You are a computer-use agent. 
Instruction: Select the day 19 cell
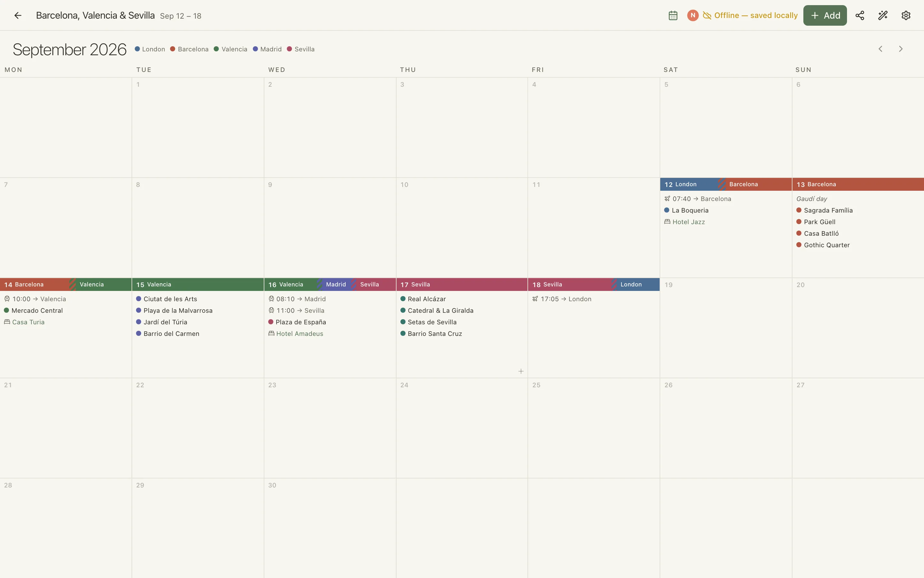coord(726,328)
